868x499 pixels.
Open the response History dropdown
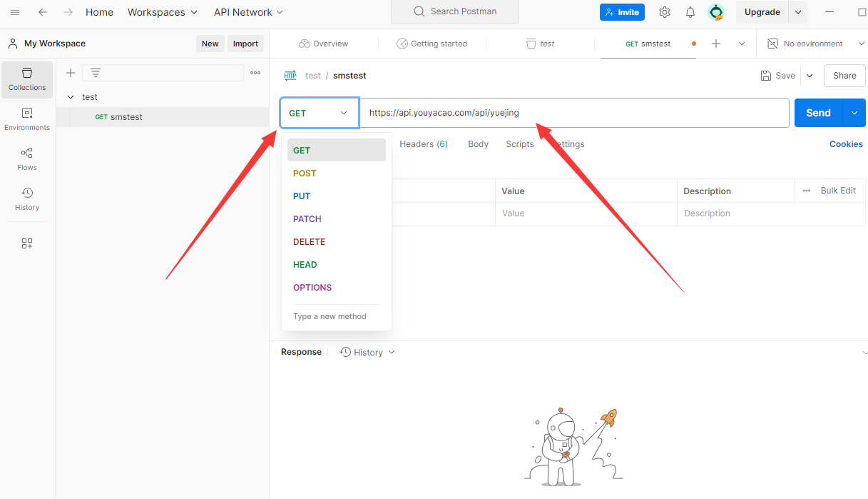[x=367, y=352]
